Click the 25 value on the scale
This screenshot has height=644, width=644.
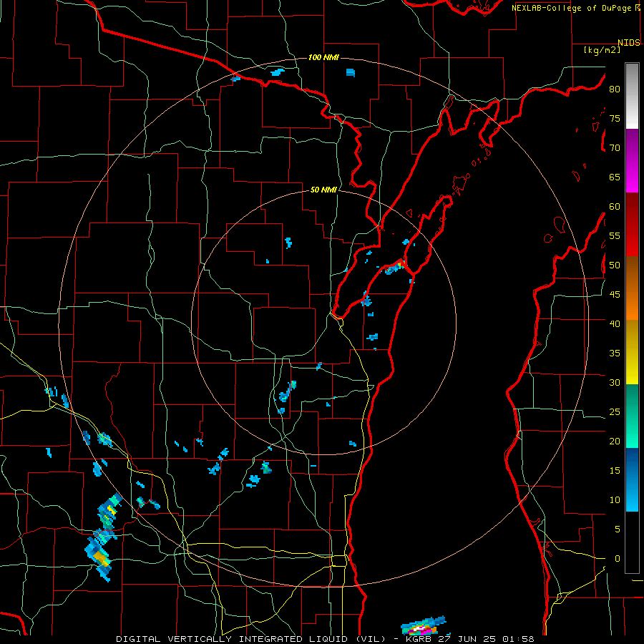615,412
